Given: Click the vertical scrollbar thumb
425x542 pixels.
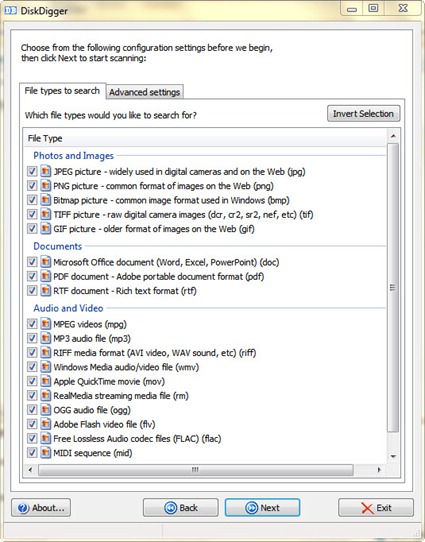Looking at the screenshot, I should (x=393, y=287).
